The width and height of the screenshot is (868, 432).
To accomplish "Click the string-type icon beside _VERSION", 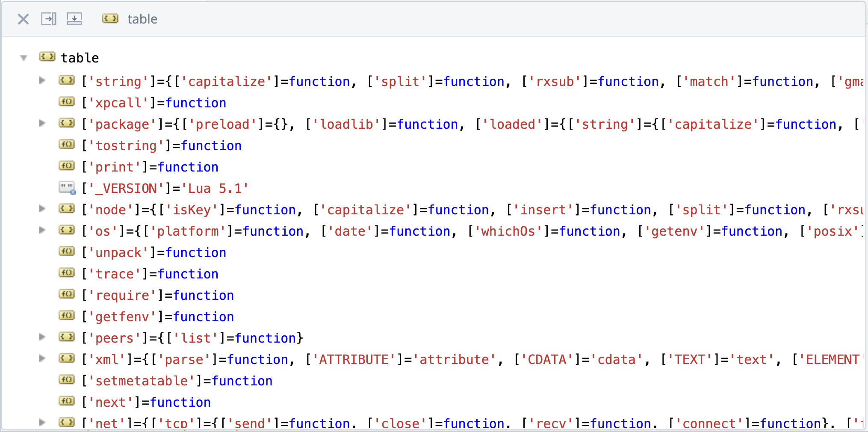I will [x=67, y=188].
